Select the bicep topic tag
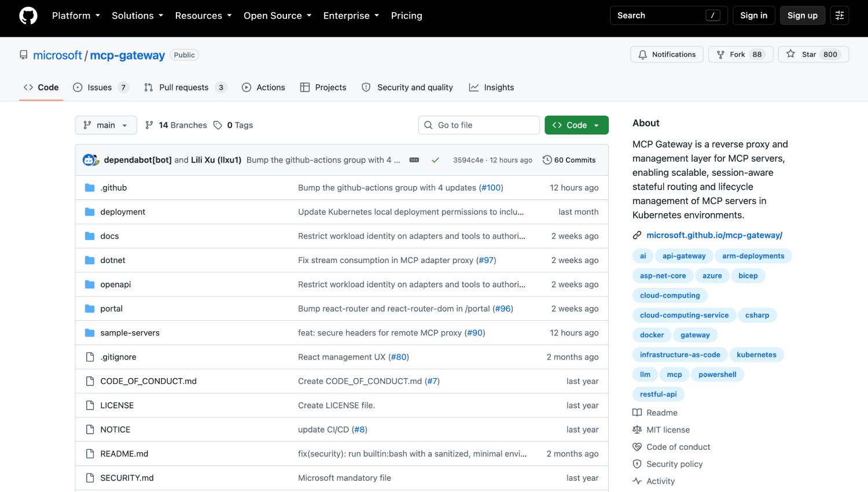Viewport: 868px width, 492px height. click(x=748, y=276)
